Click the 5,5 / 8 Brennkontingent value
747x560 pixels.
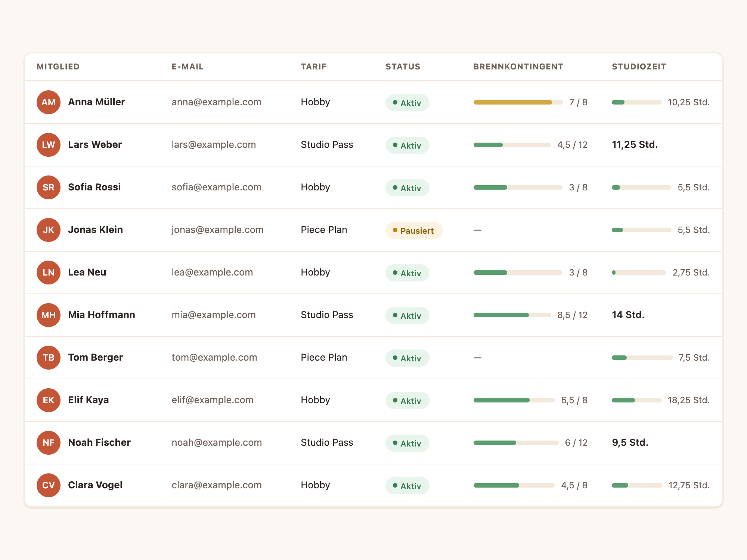(x=574, y=400)
